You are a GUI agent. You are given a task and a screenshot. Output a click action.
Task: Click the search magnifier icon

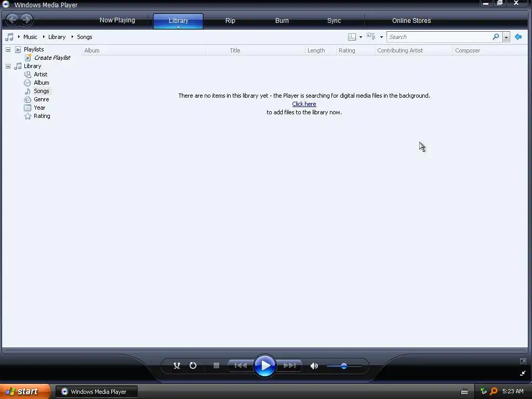click(496, 37)
